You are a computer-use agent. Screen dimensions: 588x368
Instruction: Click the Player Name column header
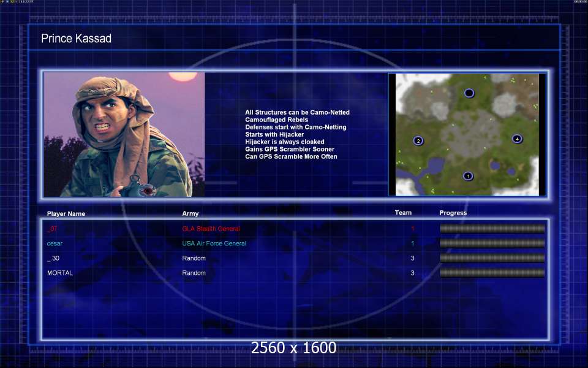(66, 213)
